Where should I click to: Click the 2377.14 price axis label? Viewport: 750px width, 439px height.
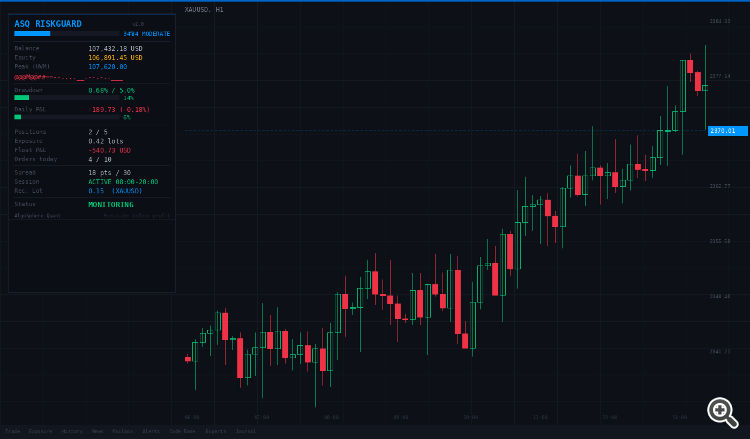[720, 76]
